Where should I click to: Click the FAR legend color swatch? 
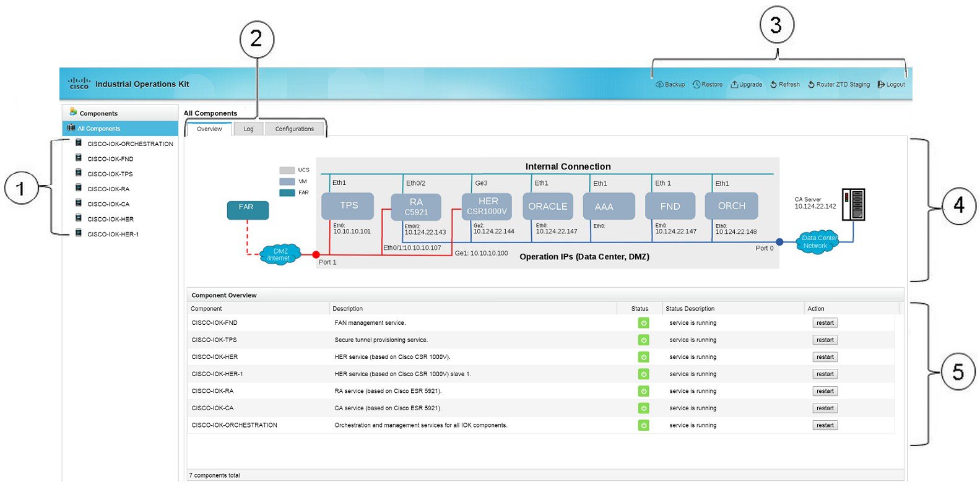click(287, 192)
